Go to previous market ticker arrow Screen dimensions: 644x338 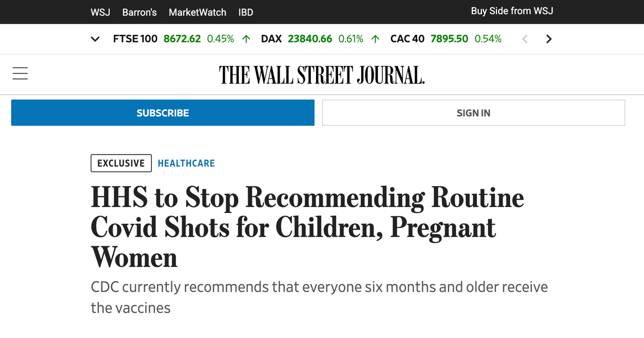pyautogui.click(x=525, y=39)
